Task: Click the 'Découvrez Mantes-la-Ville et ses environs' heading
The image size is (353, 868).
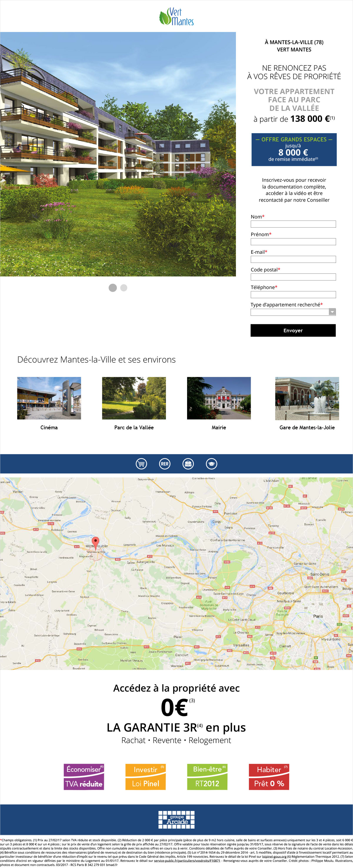Action: [96, 360]
